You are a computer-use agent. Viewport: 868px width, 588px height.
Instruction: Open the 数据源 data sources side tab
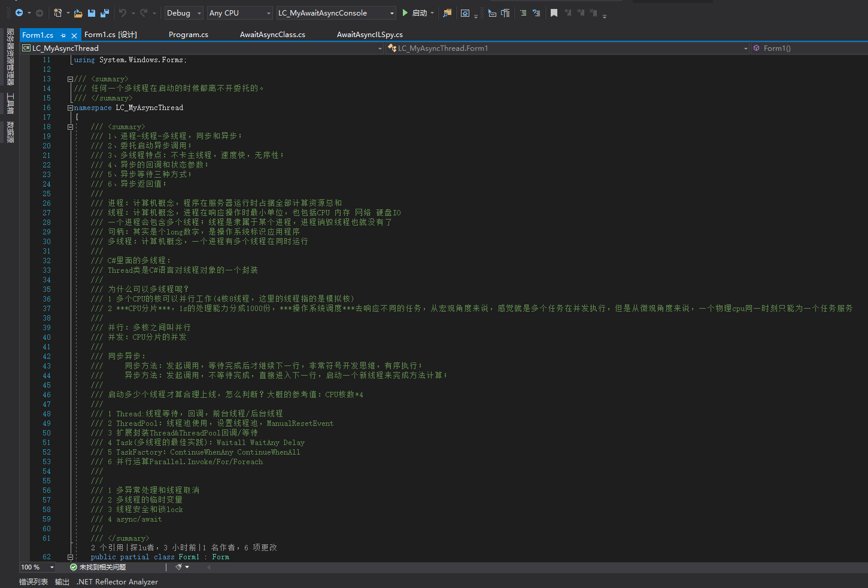[x=10, y=132]
